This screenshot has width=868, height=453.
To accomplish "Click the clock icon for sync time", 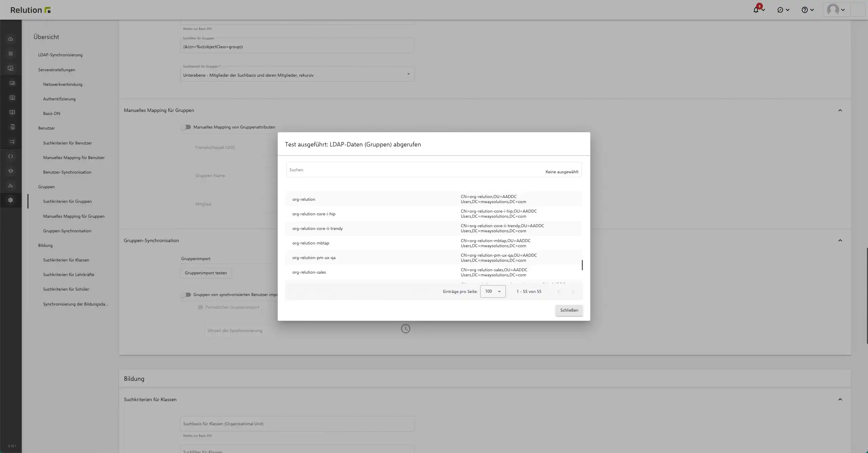I will [x=406, y=329].
